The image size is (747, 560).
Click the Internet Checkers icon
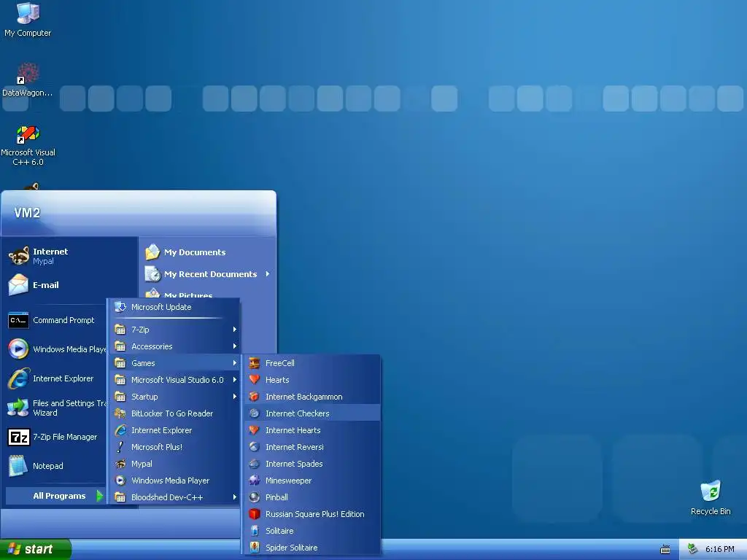(x=255, y=413)
